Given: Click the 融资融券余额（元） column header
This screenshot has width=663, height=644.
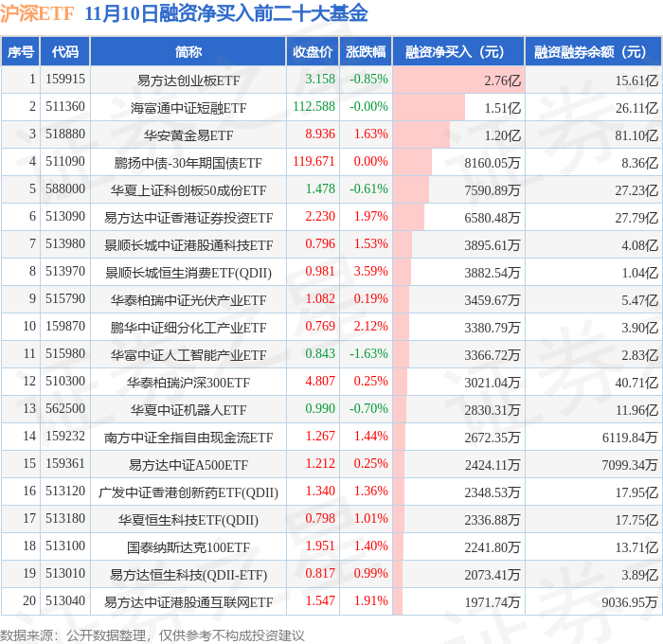Looking at the screenshot, I should 593,51.
